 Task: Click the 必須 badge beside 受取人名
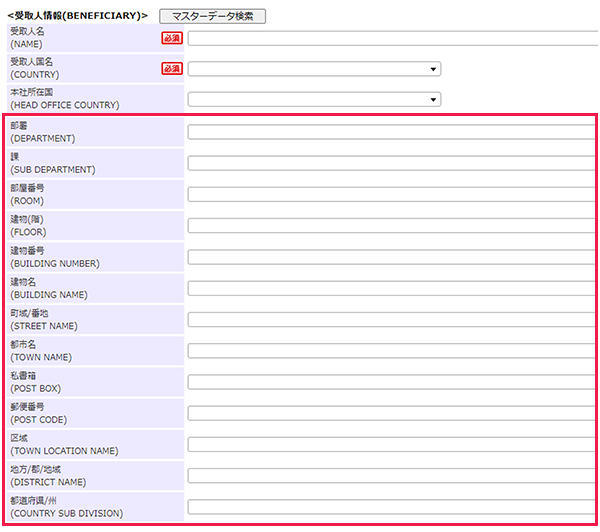[x=172, y=38]
